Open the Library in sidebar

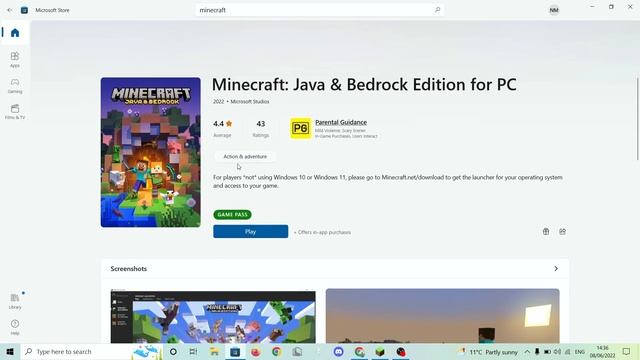15,301
